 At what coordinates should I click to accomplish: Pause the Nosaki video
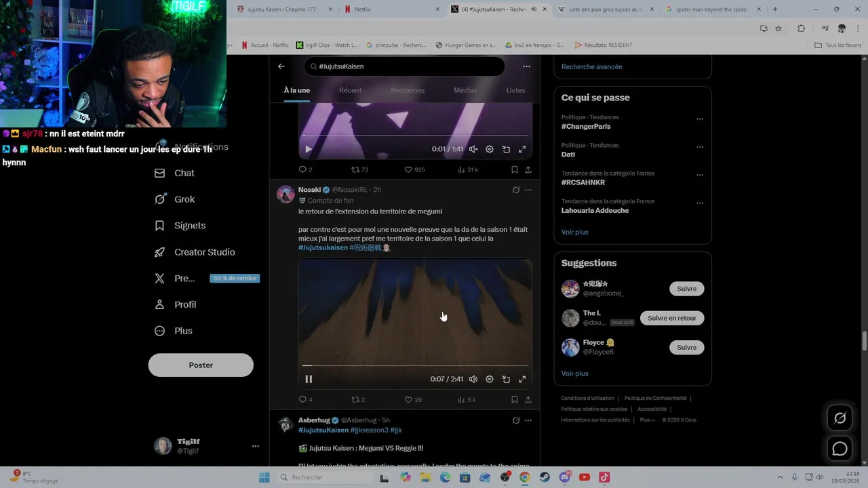pos(309,380)
